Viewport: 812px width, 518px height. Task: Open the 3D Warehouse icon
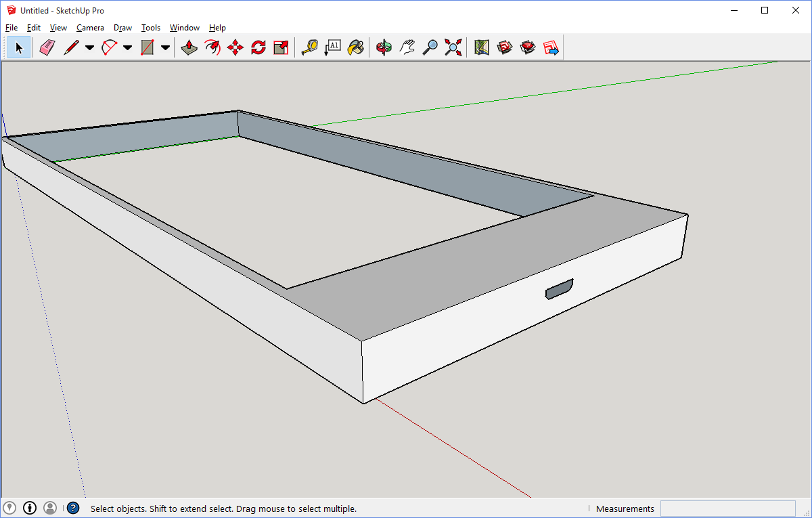coord(505,47)
